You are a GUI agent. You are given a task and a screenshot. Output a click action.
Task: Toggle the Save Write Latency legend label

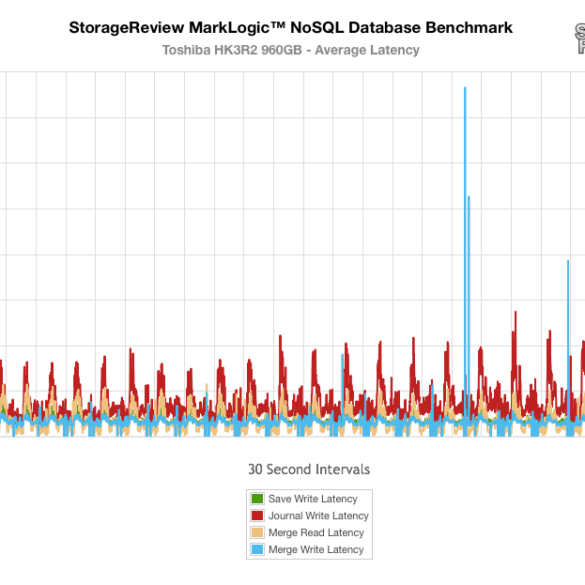(313, 499)
